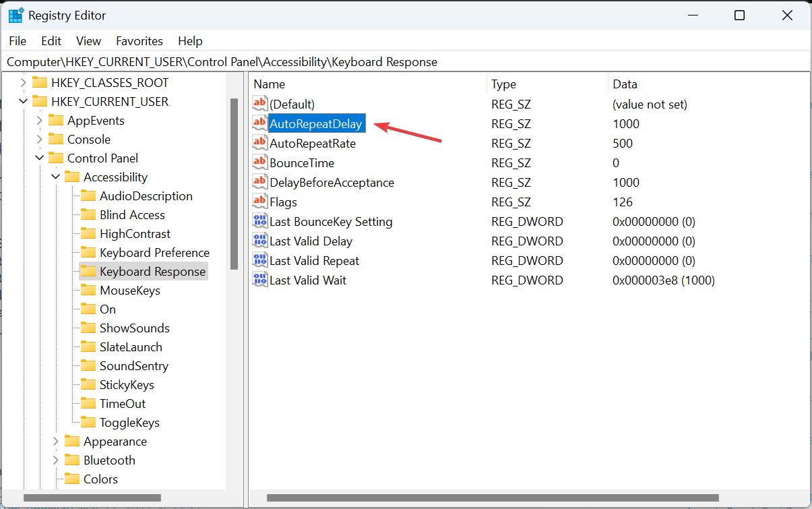The image size is (812, 509).
Task: Expand the Bluetooth key arrow
Action: [56, 460]
